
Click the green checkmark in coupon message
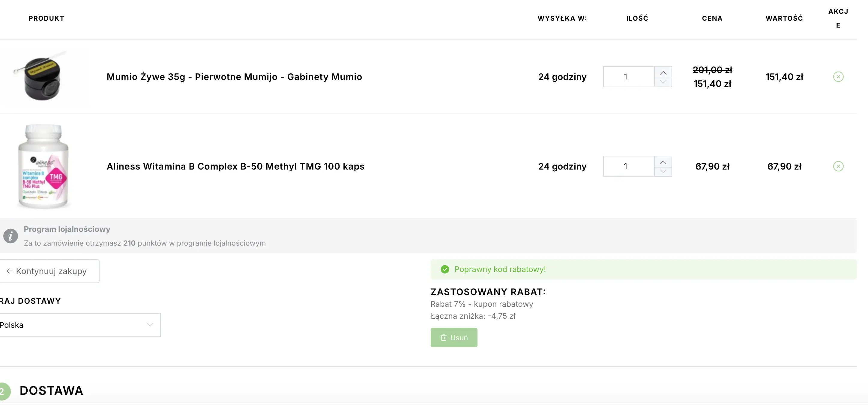[x=445, y=269]
